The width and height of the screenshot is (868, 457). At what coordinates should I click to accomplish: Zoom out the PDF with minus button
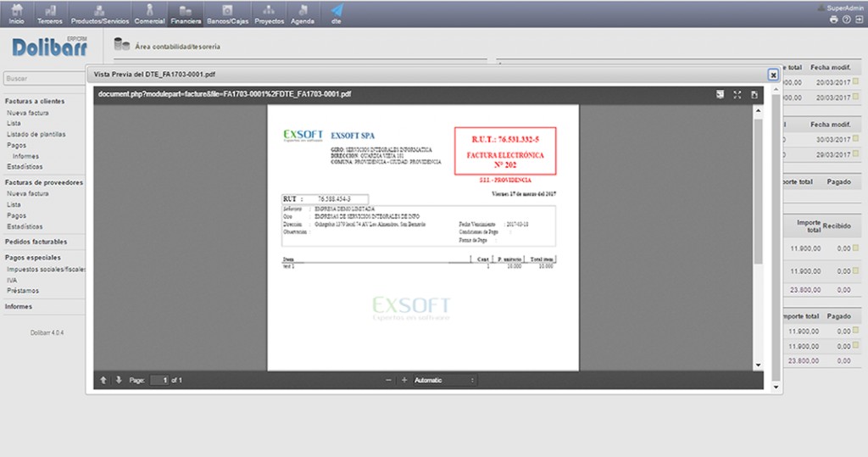388,380
